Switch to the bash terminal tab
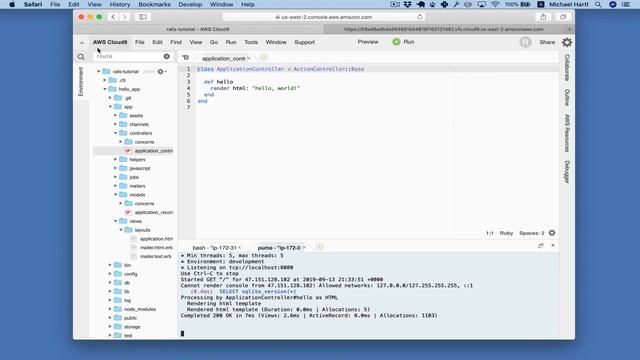The width and height of the screenshot is (640, 360). click(214, 248)
